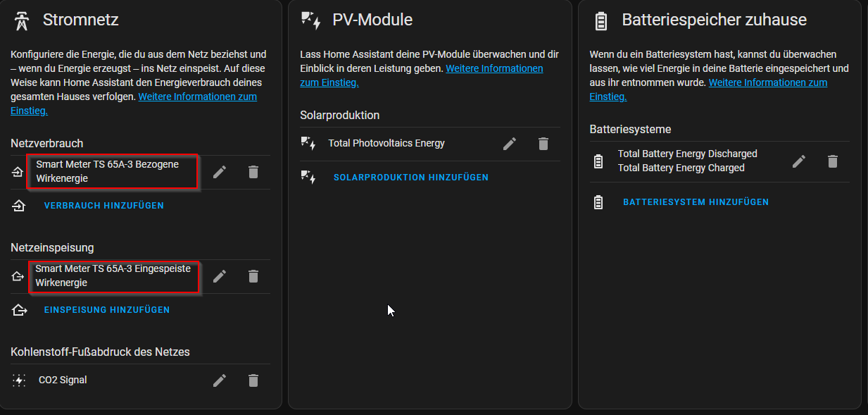The height and width of the screenshot is (415, 868).
Task: Select Total Photovoltaics Energy list item
Action: pos(386,143)
